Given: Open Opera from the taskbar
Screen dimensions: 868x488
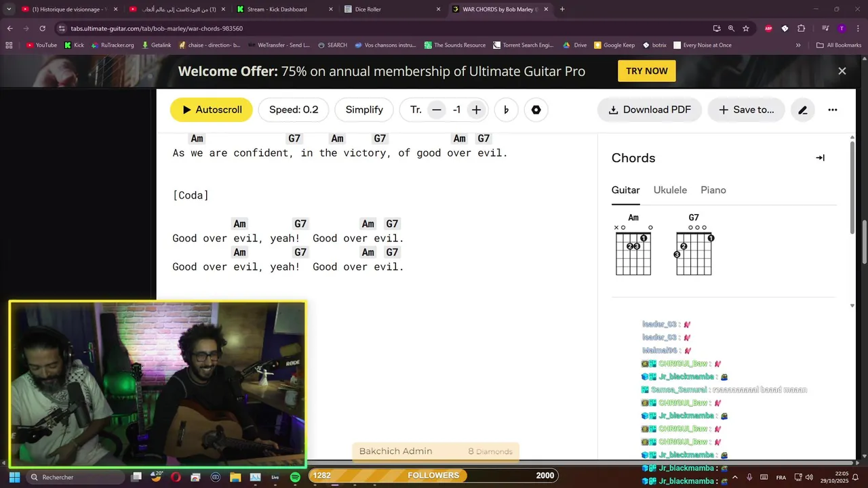Looking at the screenshot, I should tap(176, 477).
